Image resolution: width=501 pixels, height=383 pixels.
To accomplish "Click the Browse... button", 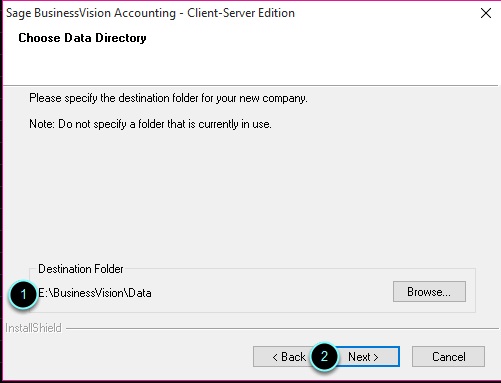I will (x=429, y=292).
